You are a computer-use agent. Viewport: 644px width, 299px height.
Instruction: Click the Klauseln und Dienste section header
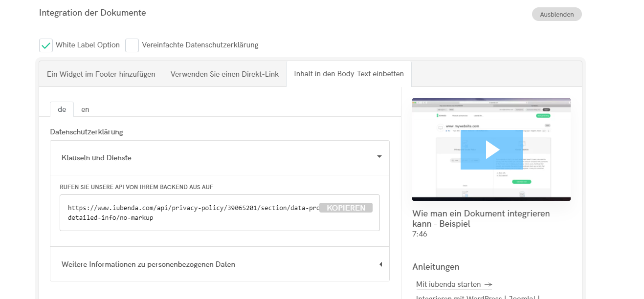(96, 158)
